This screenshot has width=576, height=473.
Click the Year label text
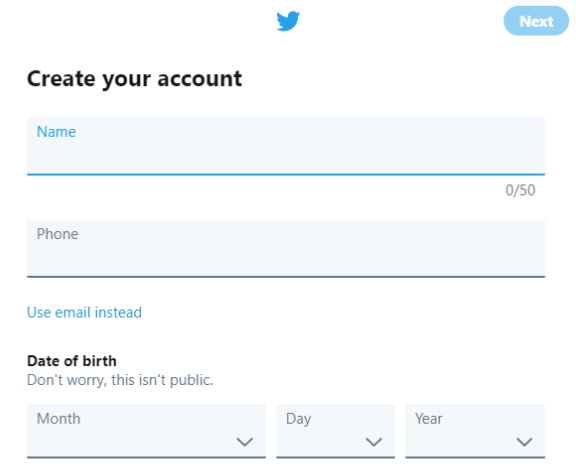pyautogui.click(x=429, y=419)
